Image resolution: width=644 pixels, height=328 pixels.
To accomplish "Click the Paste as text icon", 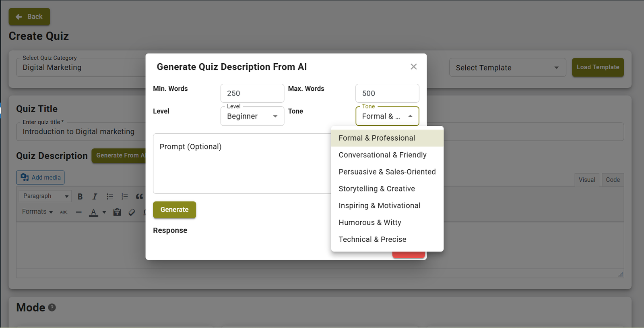I will [x=117, y=212].
